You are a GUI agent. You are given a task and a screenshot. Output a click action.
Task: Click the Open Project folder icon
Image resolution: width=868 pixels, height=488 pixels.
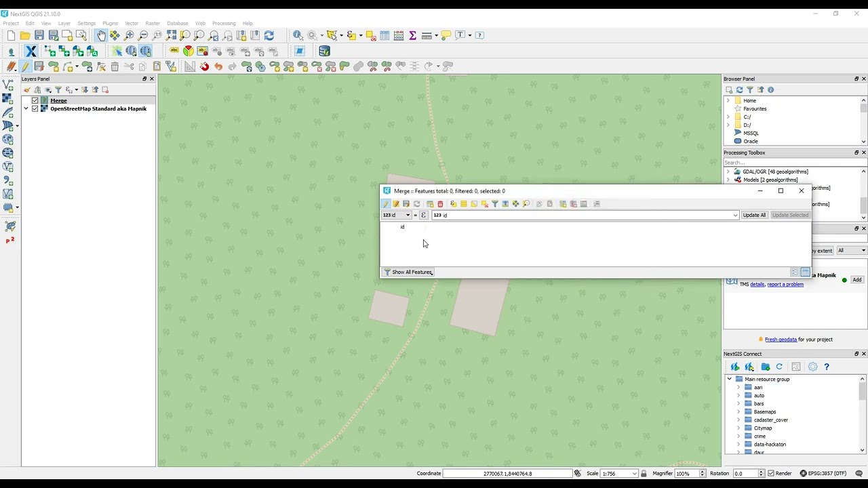click(x=25, y=35)
